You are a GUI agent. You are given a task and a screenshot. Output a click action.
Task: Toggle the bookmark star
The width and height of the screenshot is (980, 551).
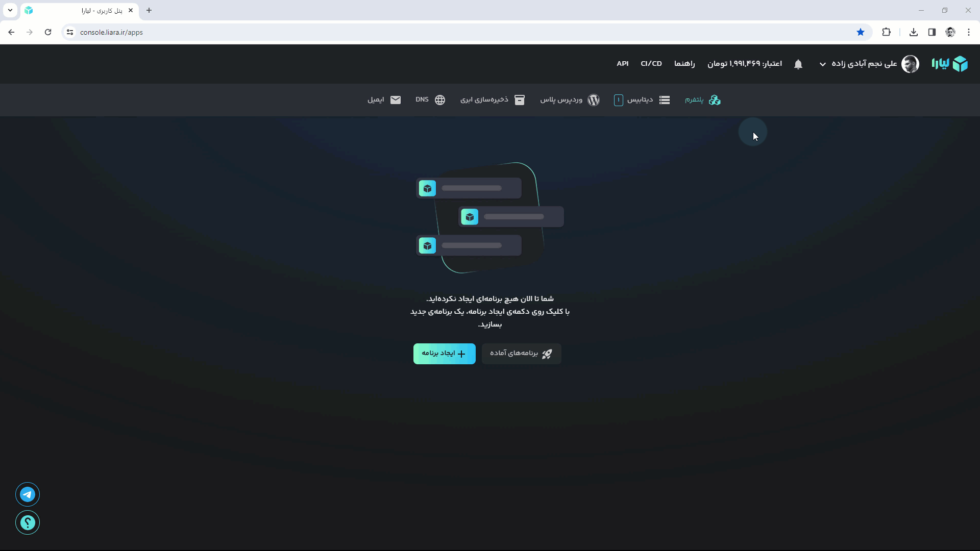pos(861,32)
